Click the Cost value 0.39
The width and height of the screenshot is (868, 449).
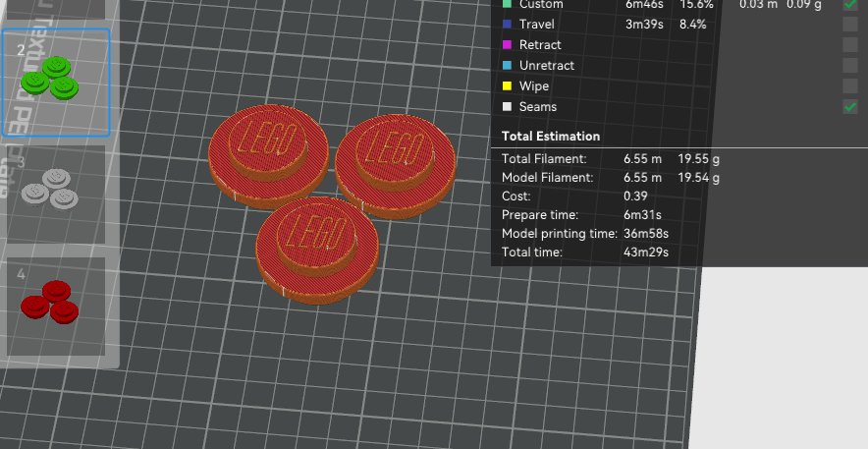tap(635, 196)
